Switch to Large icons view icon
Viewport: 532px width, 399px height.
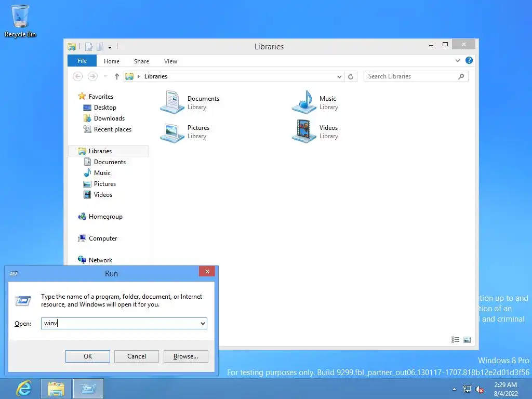[467, 340]
